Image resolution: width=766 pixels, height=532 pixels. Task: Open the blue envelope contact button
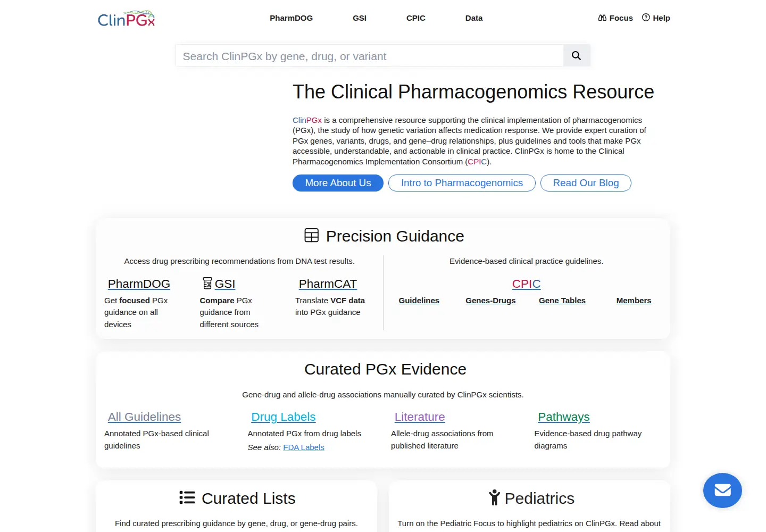click(x=722, y=491)
